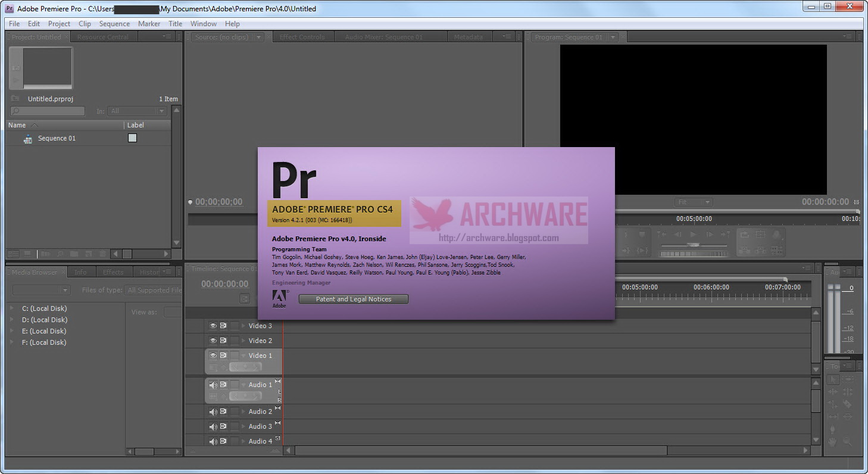Toggle the Sequence 01 label checkbox
868x474 pixels.
pos(133,138)
